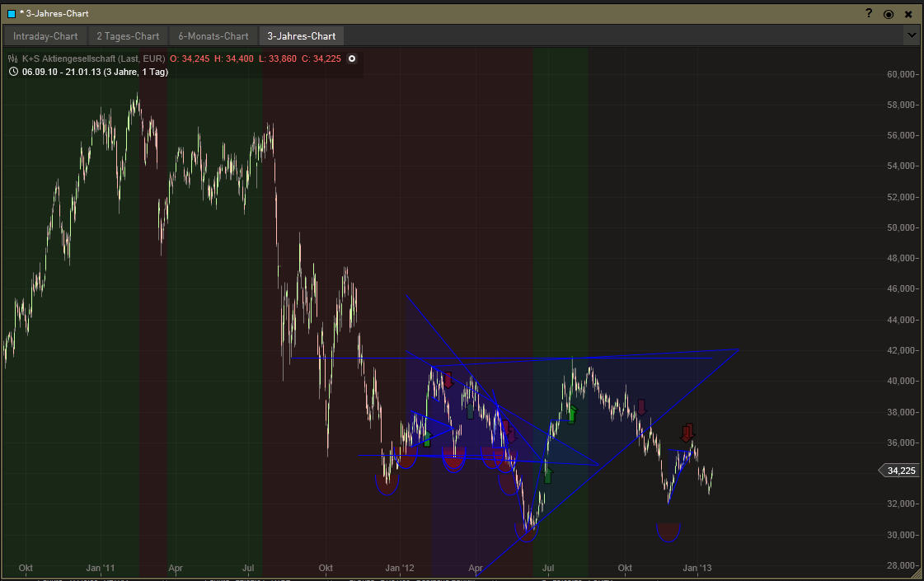Click the 52,000 price axis label

click(901, 197)
